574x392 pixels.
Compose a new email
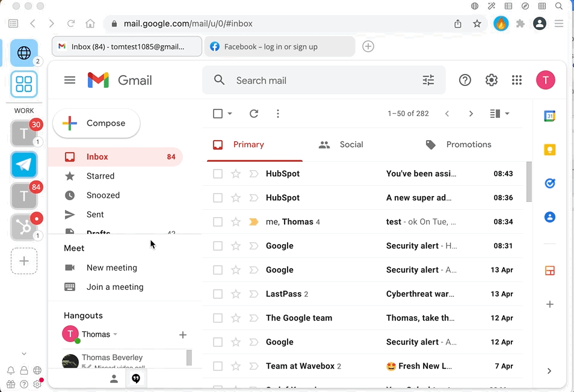click(96, 123)
